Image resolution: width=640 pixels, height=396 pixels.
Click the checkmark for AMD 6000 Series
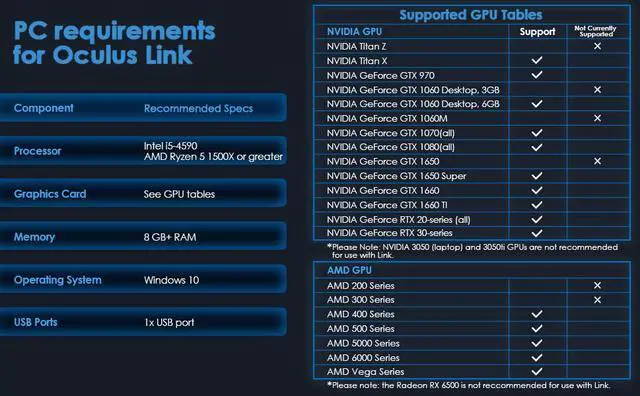tap(537, 358)
